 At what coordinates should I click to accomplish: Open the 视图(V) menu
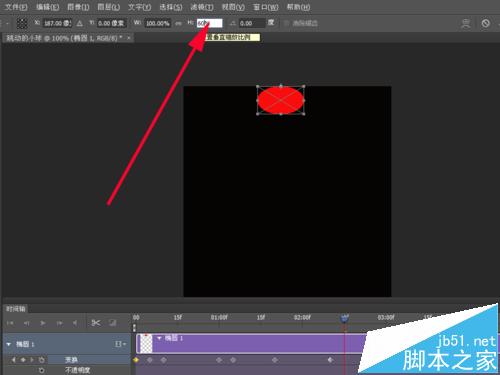click(x=233, y=7)
